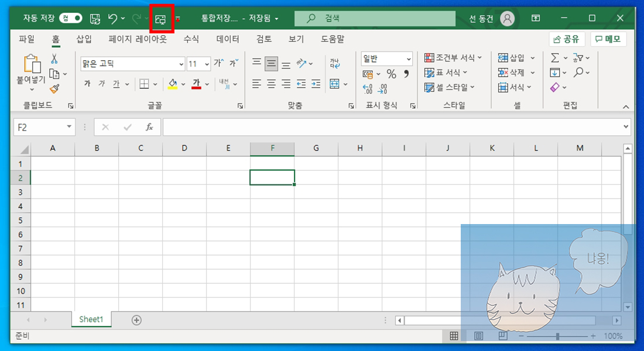This screenshot has height=351, width=644.
Task: Click the 메모 comments button
Action: click(608, 39)
